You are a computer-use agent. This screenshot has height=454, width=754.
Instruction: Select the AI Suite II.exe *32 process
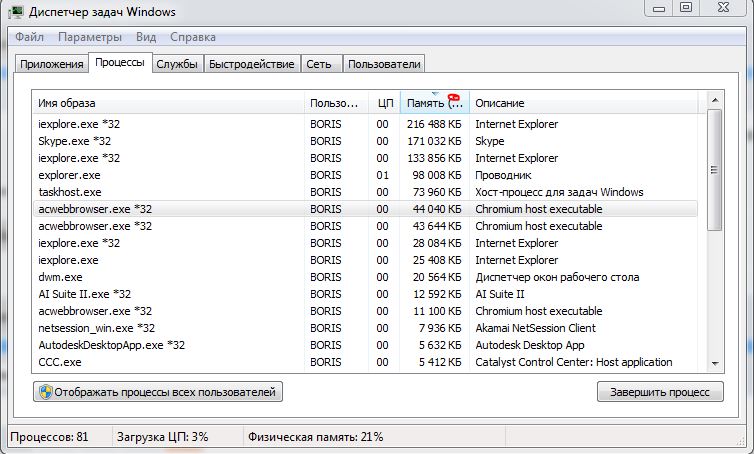(x=365, y=294)
